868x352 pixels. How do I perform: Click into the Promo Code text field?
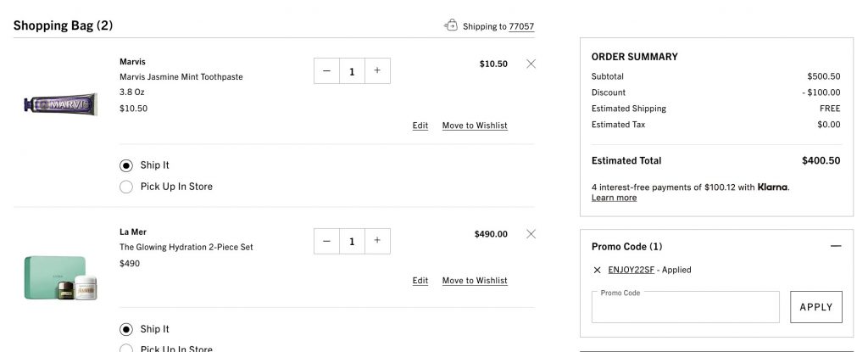tap(685, 308)
